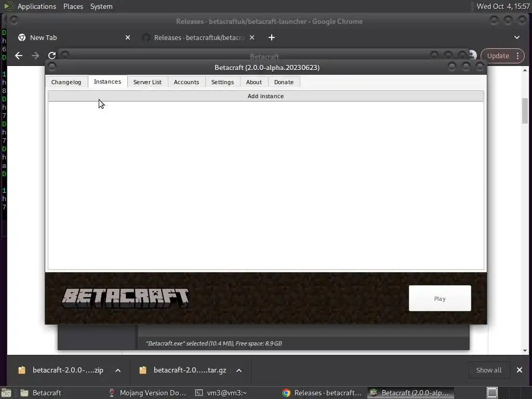This screenshot has height=399, width=532.
Task: Click the workspace switcher in the taskbar
Action: point(492,393)
